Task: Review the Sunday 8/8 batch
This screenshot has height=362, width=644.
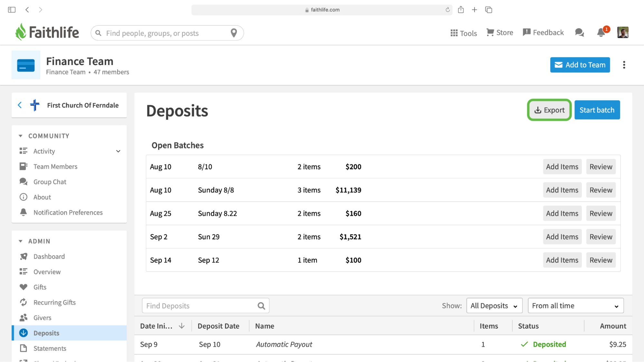Action: click(601, 190)
